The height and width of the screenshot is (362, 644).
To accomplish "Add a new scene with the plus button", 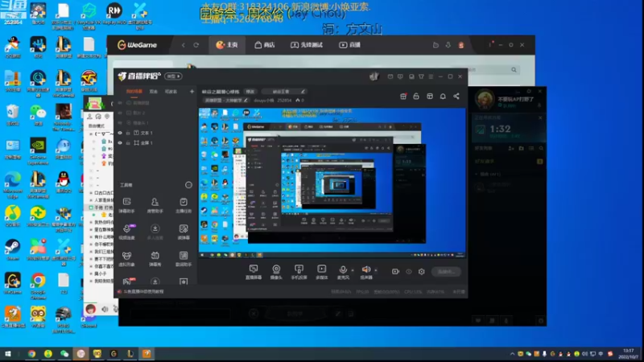I will tap(192, 92).
